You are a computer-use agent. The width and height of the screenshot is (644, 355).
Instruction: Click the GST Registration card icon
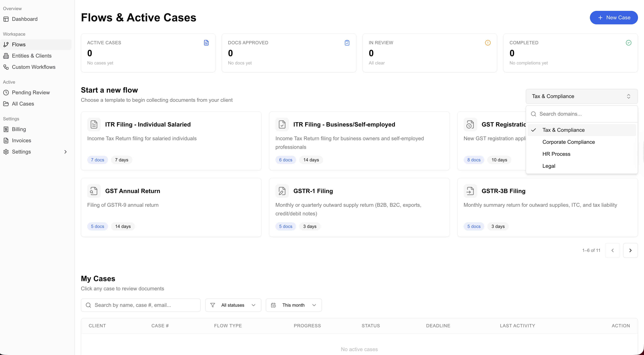[x=470, y=124]
